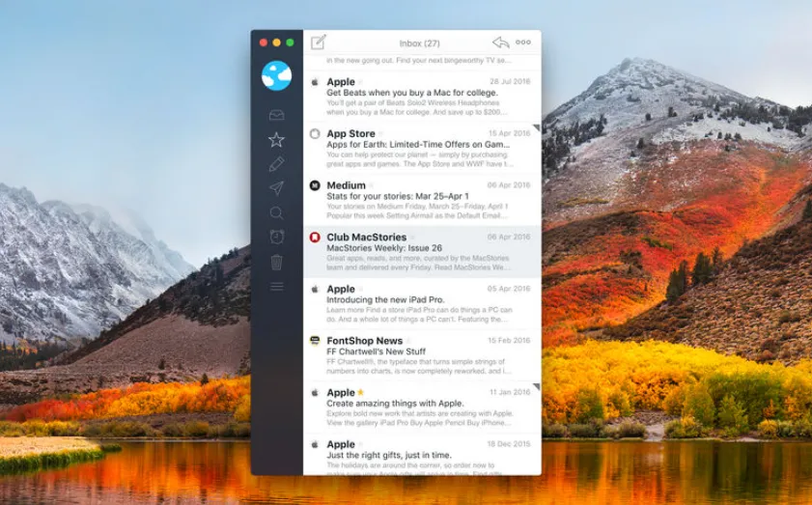
Task: Click the corner fold on 11 Jan 2016 email
Action: [x=537, y=386]
